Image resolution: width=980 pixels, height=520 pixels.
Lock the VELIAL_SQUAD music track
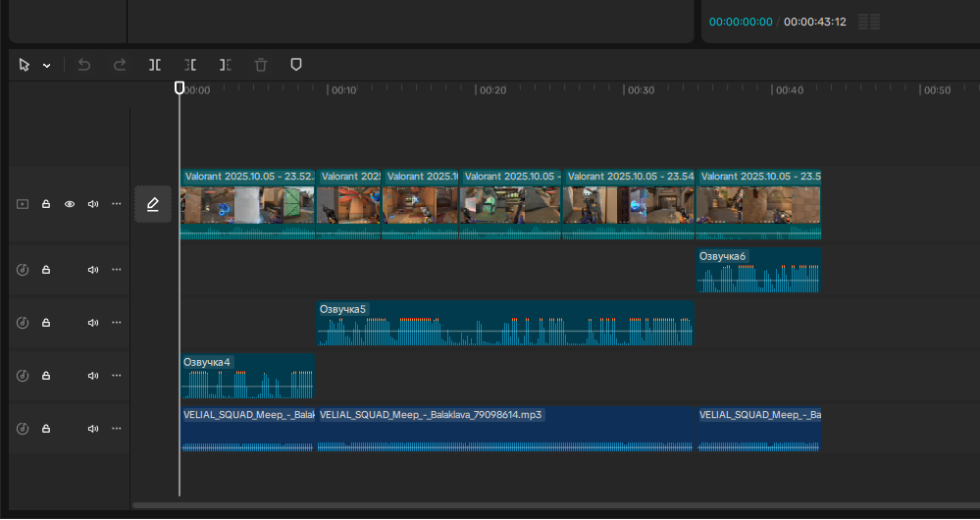pyautogui.click(x=46, y=429)
